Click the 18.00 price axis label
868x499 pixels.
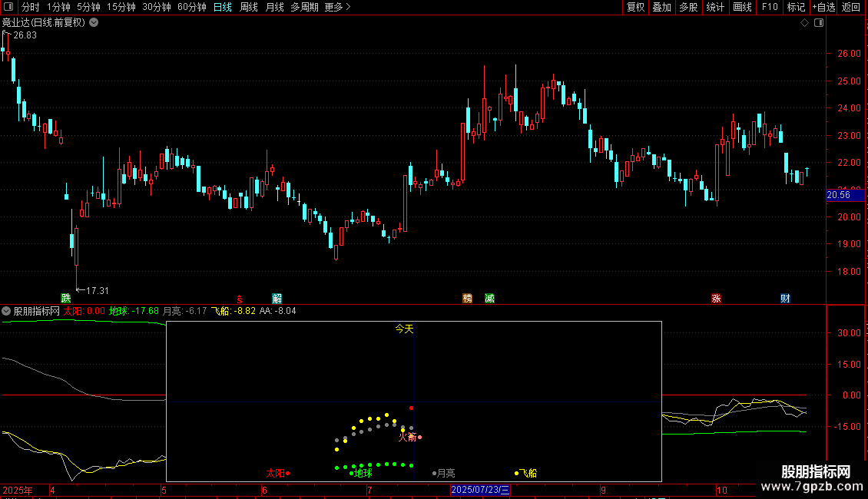pyautogui.click(x=849, y=272)
